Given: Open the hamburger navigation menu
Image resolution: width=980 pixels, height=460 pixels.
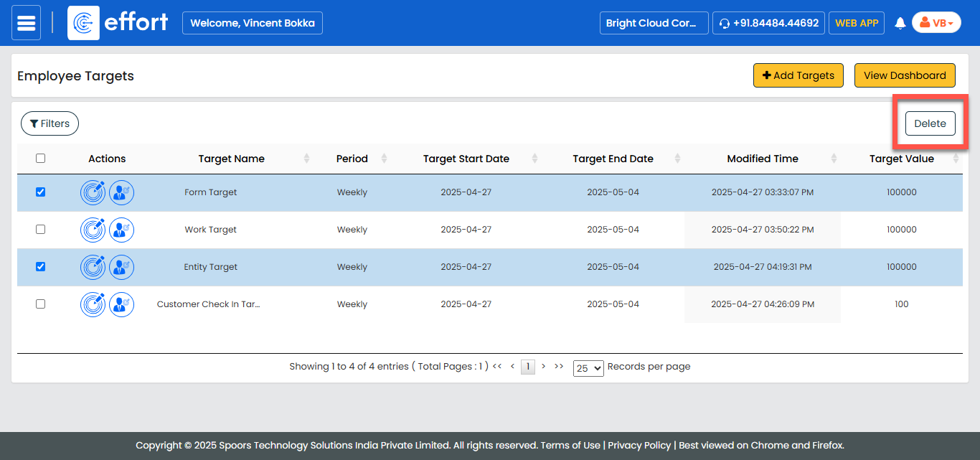Looking at the screenshot, I should (27, 23).
